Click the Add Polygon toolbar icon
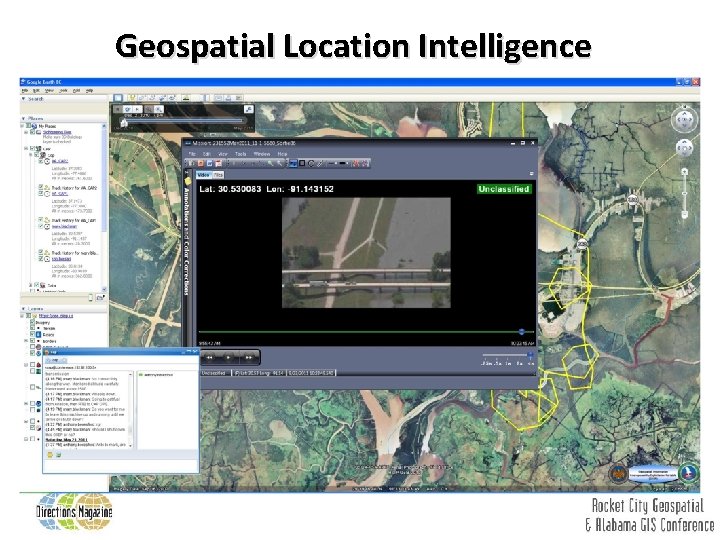 (x=141, y=98)
